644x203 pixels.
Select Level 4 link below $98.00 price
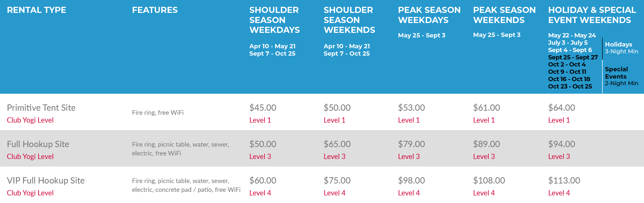click(x=409, y=193)
